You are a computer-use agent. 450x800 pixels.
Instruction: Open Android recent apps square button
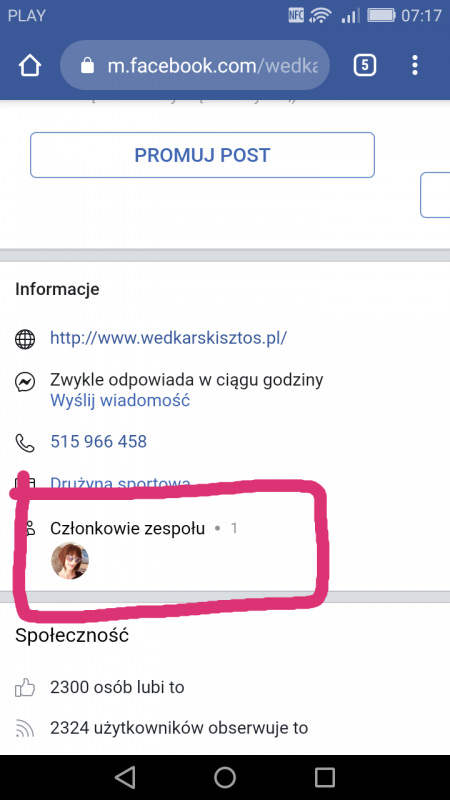click(x=324, y=778)
